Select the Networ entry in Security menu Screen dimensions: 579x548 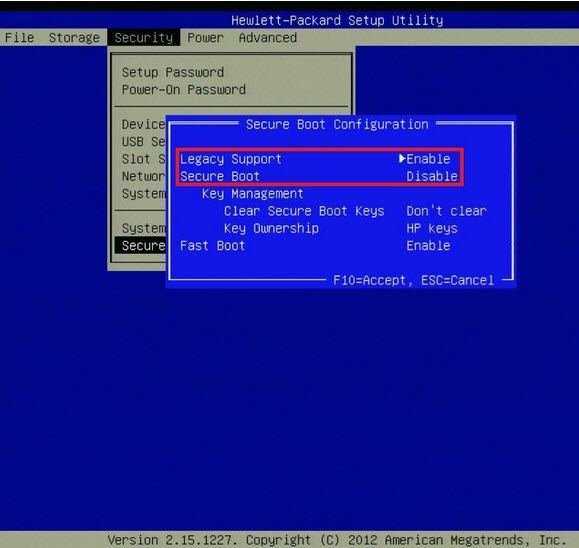143,177
